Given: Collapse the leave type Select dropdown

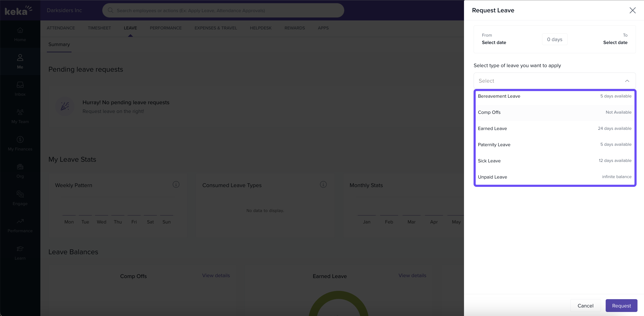Looking at the screenshot, I should [627, 81].
